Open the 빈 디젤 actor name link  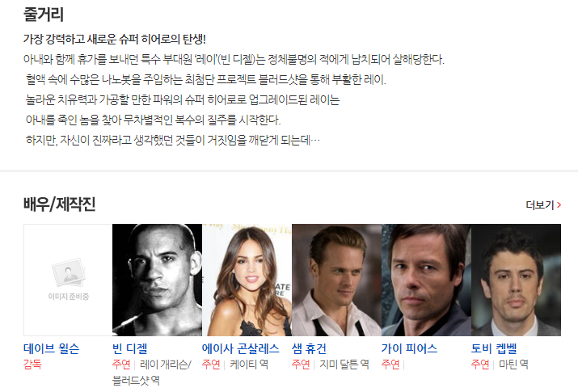pyautogui.click(x=130, y=348)
